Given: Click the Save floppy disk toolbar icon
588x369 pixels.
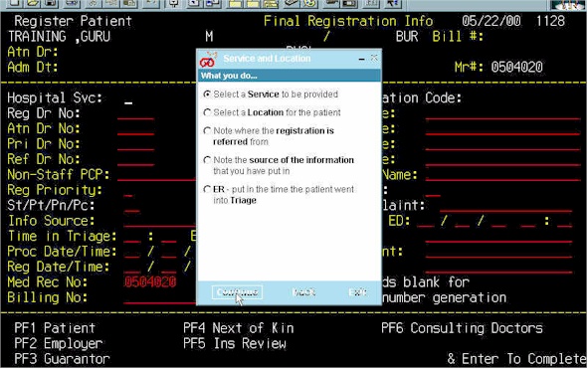Looking at the screenshot, I should point(51,4).
